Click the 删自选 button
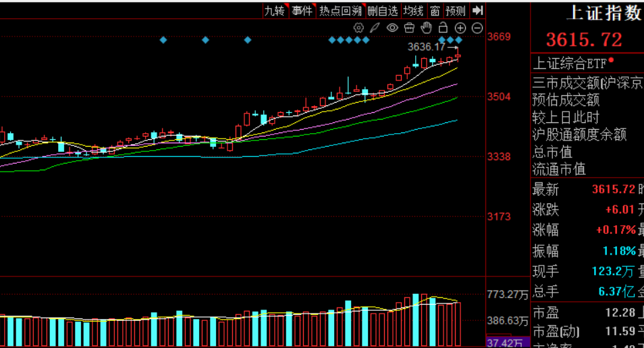Viewport: 644px width, 348px height. pyautogui.click(x=382, y=11)
